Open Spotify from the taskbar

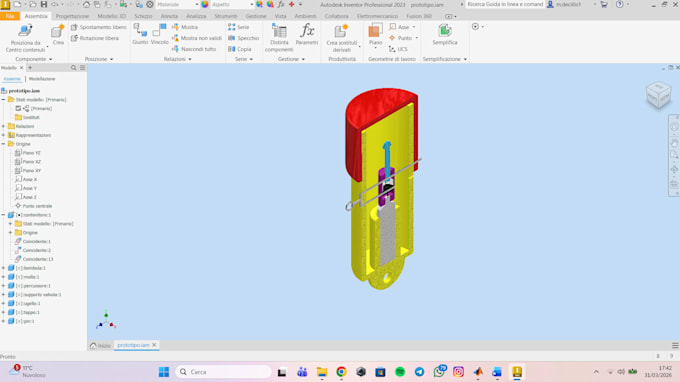click(x=400, y=372)
